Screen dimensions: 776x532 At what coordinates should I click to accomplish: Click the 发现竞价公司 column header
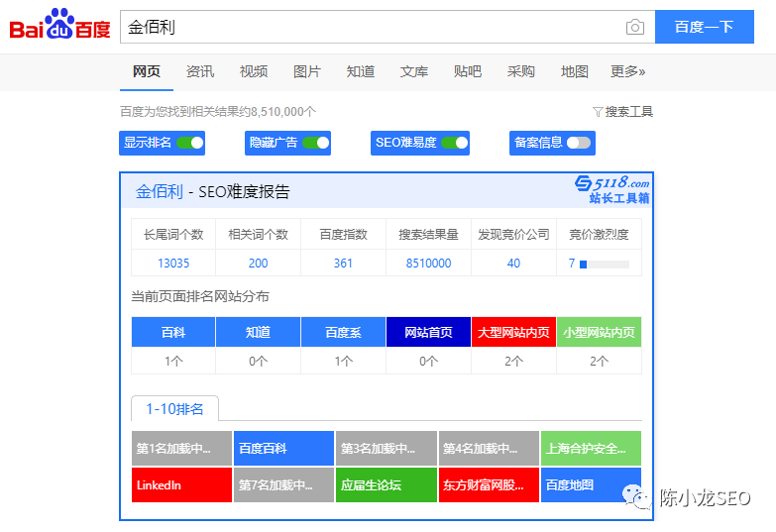513,234
